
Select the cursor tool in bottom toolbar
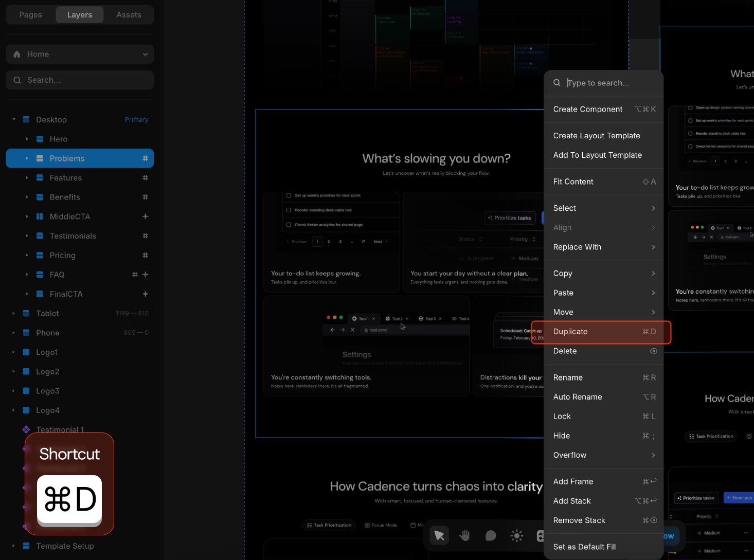pos(439,536)
